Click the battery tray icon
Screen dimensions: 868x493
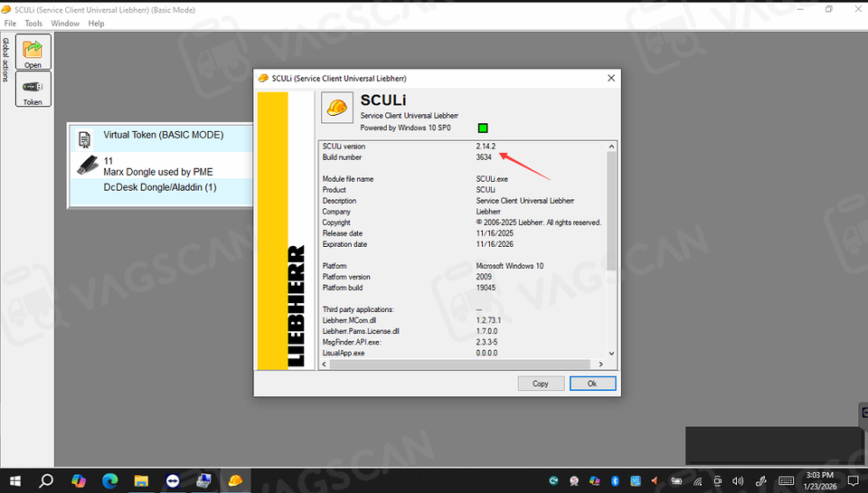coord(676,481)
